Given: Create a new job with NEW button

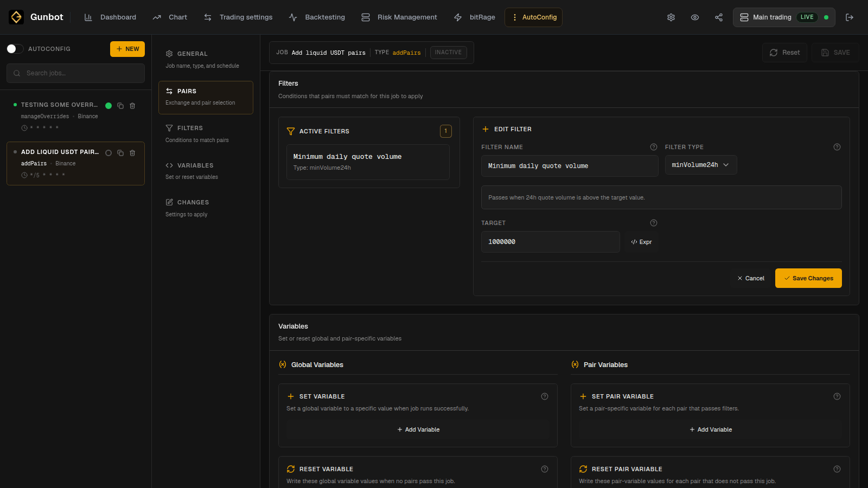Looking at the screenshot, I should (127, 49).
